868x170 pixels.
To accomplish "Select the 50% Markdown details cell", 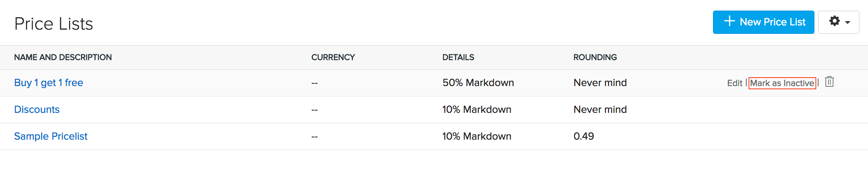I will coord(478,83).
